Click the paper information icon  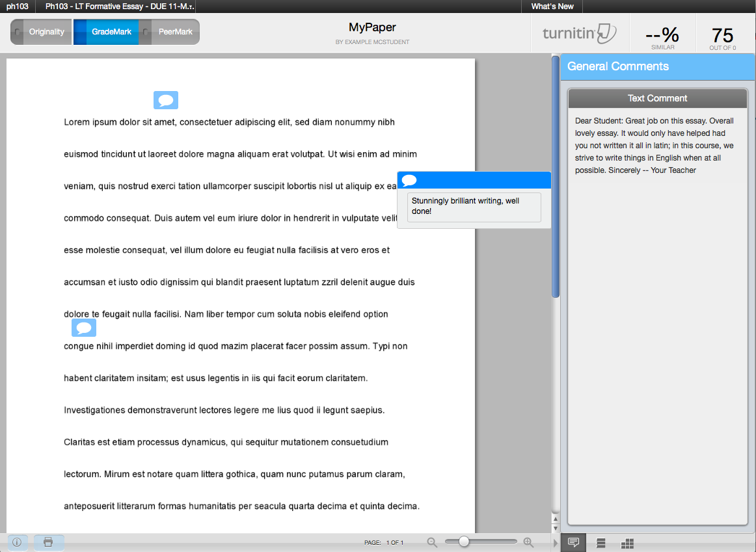(17, 542)
